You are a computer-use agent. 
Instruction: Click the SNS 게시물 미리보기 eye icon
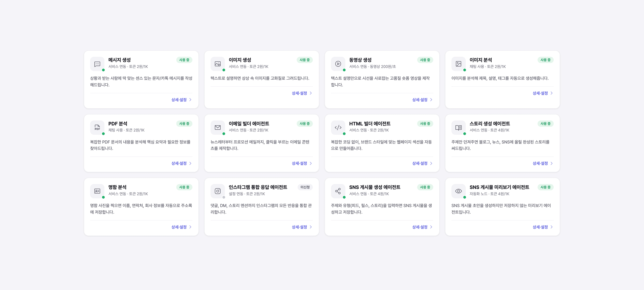pos(458,191)
